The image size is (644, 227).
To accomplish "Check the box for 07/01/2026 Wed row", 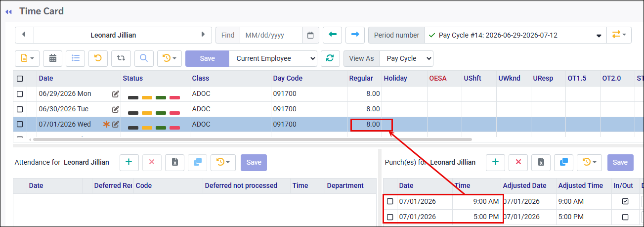I will [20, 125].
